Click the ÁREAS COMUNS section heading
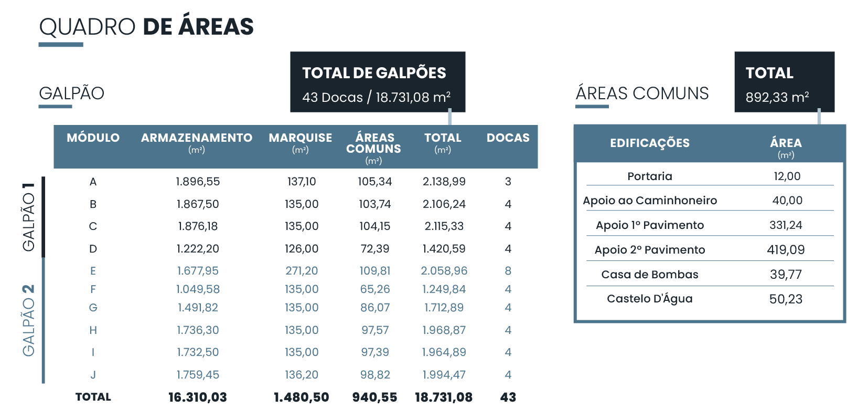 642,93
